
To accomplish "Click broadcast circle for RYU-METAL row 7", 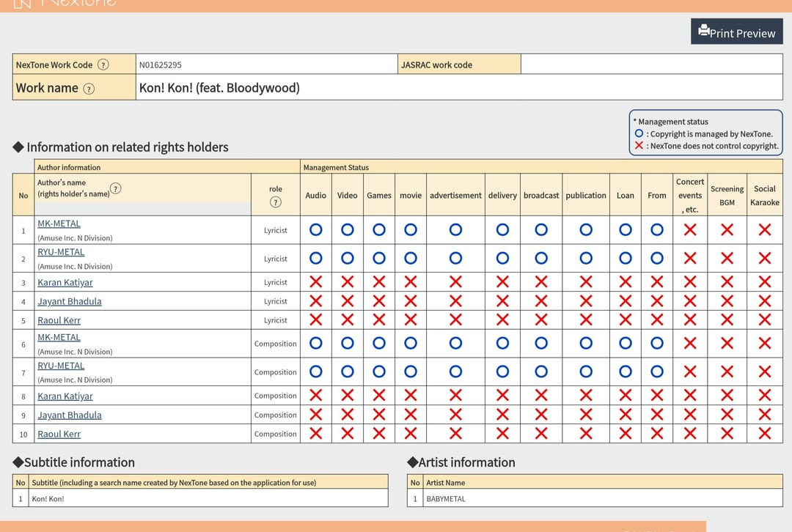I will click(541, 372).
